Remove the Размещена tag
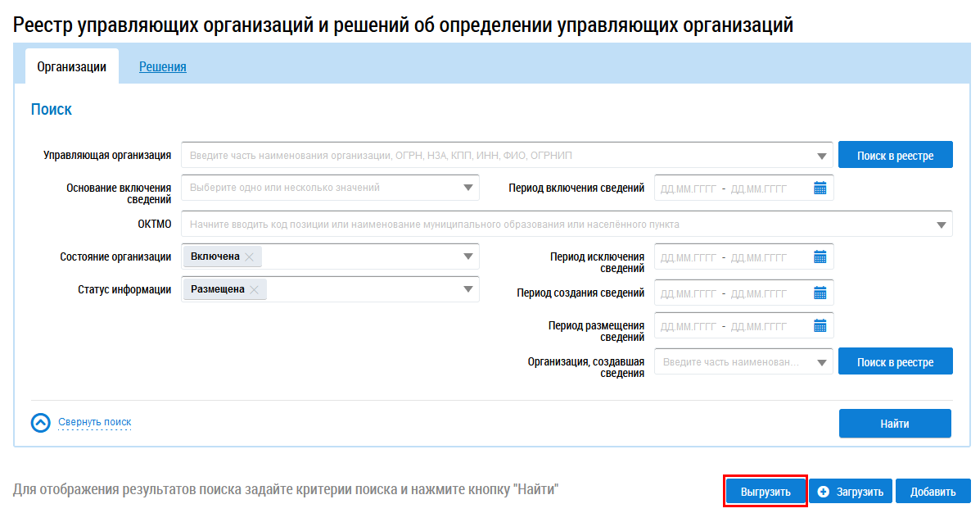Screen dimensions: 980x513 (x=254, y=289)
